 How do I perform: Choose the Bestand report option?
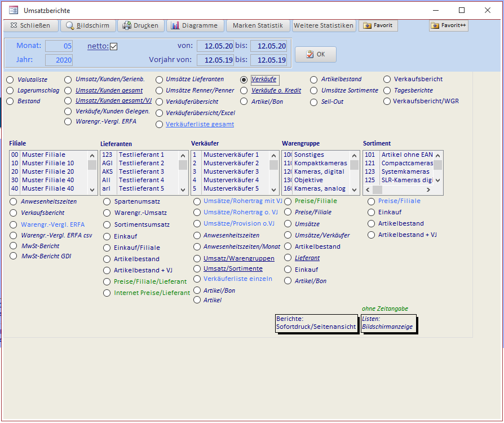point(10,102)
